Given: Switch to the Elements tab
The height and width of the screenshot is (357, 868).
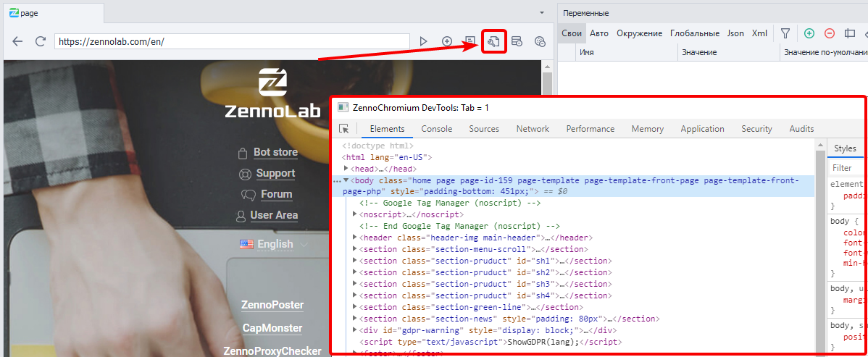Looking at the screenshot, I should tap(387, 128).
